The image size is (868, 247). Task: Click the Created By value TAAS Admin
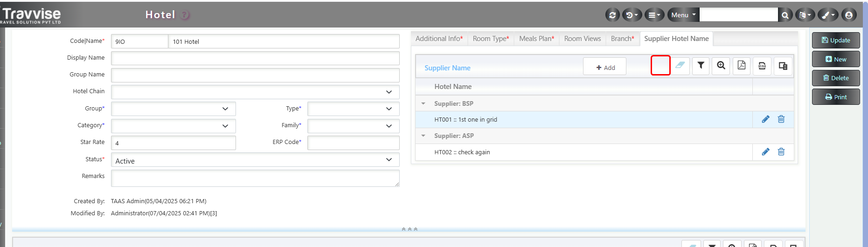[x=159, y=201]
